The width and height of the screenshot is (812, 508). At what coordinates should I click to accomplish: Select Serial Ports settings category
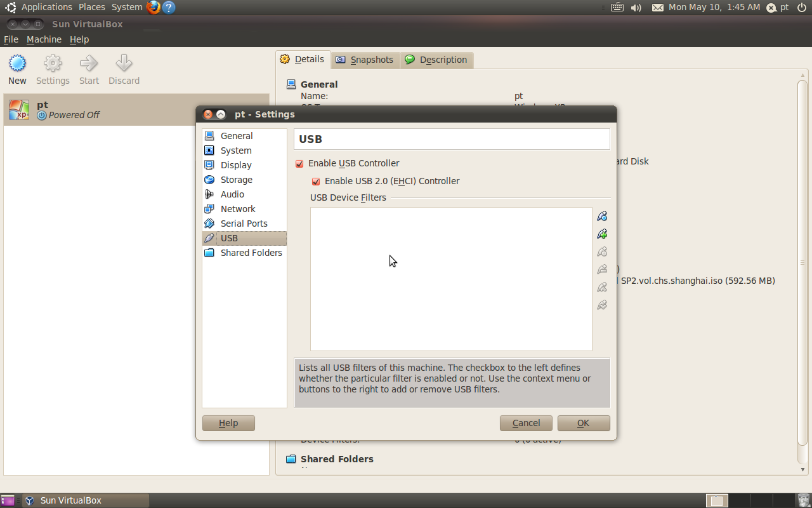(x=244, y=224)
